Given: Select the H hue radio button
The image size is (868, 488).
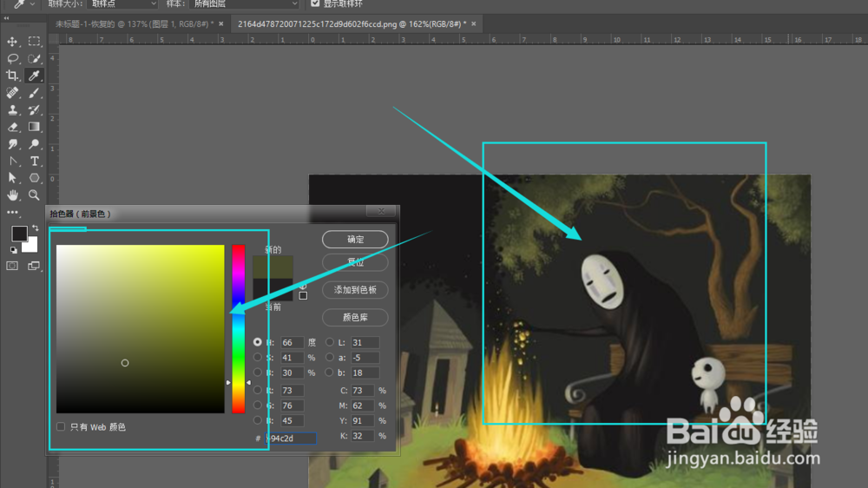Looking at the screenshot, I should 258,342.
